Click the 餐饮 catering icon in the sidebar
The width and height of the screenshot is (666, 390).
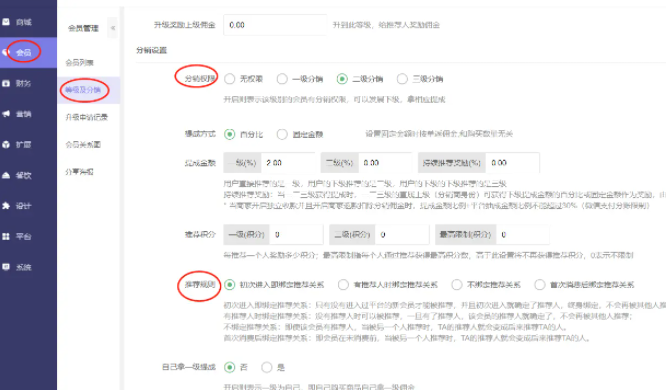[x=6, y=175]
